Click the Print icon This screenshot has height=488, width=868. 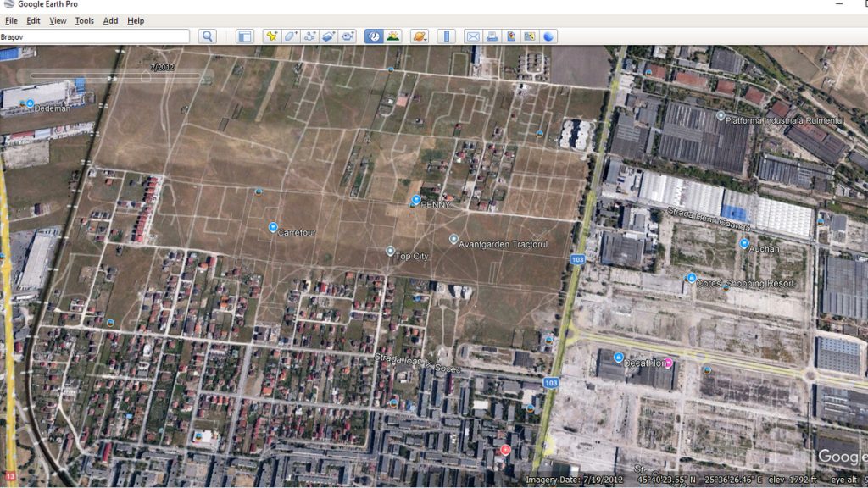pos(492,36)
